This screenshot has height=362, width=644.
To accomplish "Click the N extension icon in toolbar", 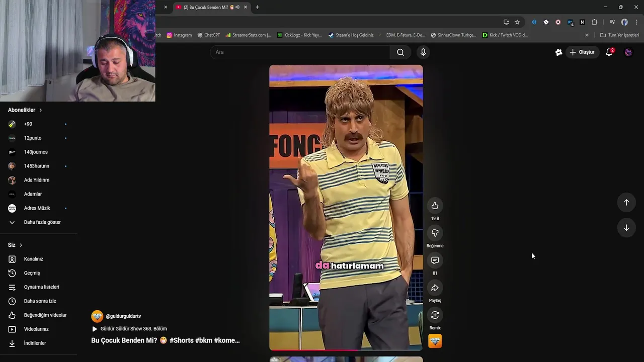I will point(582,22).
